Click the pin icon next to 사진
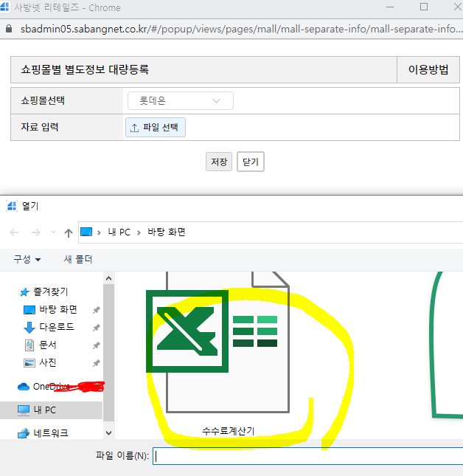 tap(96, 363)
